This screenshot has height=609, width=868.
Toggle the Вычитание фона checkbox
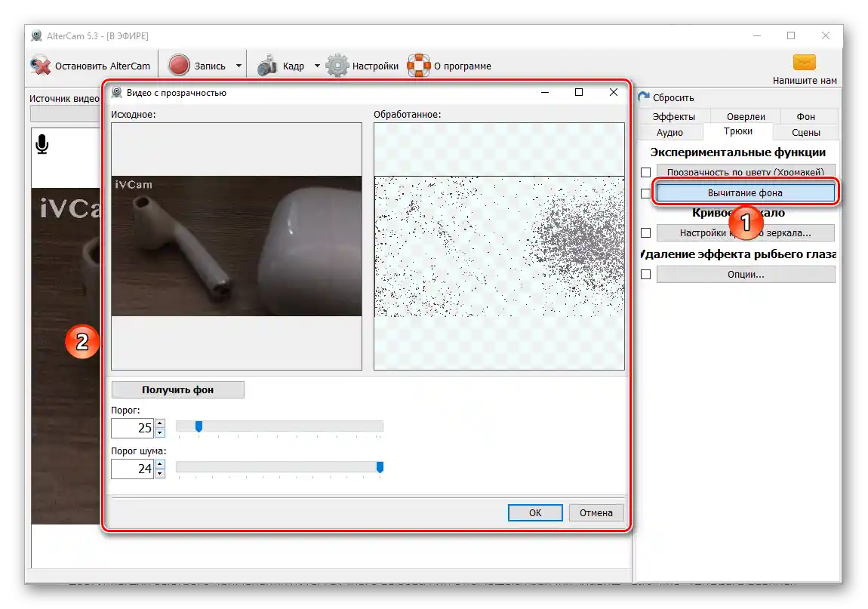click(x=645, y=193)
